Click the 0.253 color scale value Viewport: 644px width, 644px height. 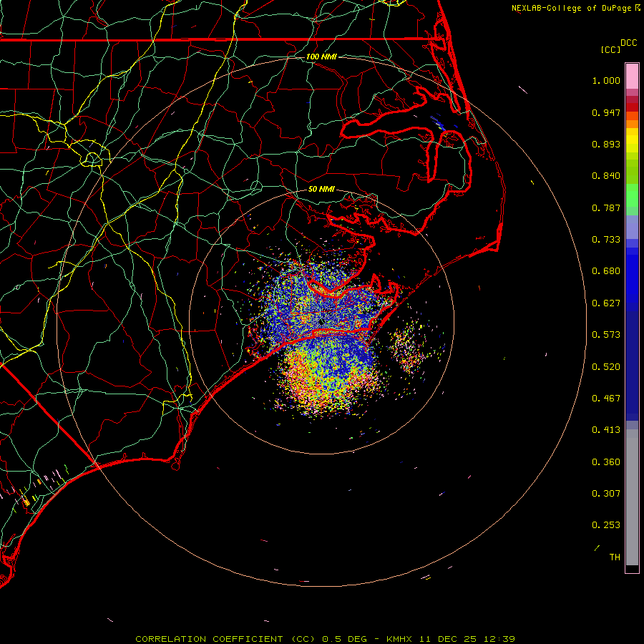(606, 525)
